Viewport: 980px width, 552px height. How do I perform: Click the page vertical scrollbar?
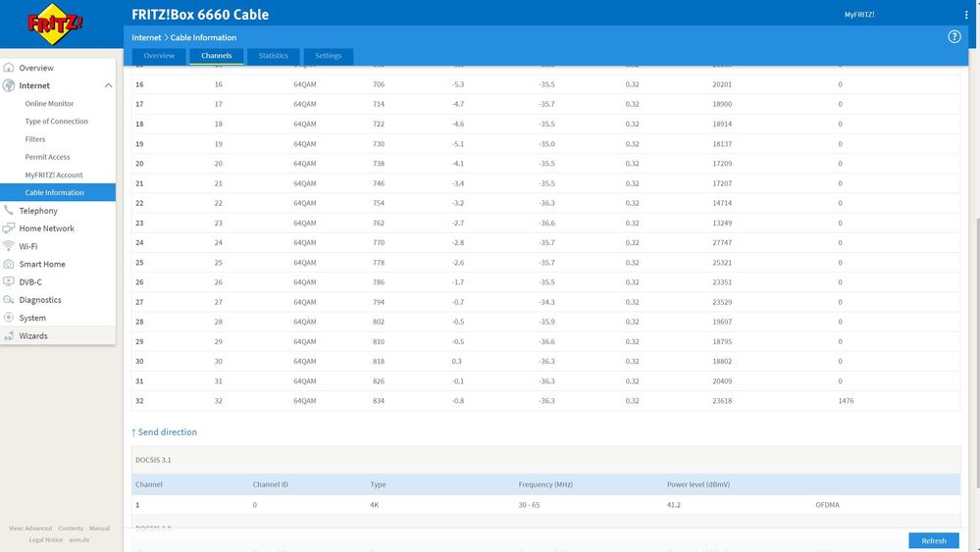pos(977,353)
